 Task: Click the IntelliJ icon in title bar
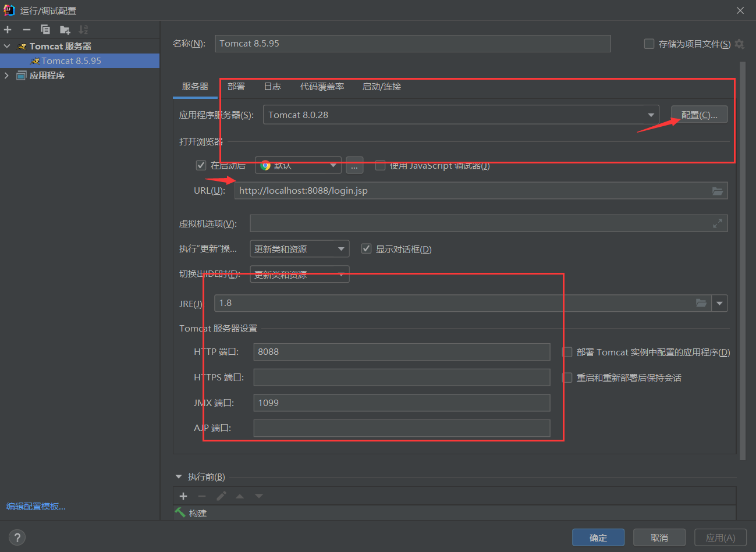tap(9, 10)
